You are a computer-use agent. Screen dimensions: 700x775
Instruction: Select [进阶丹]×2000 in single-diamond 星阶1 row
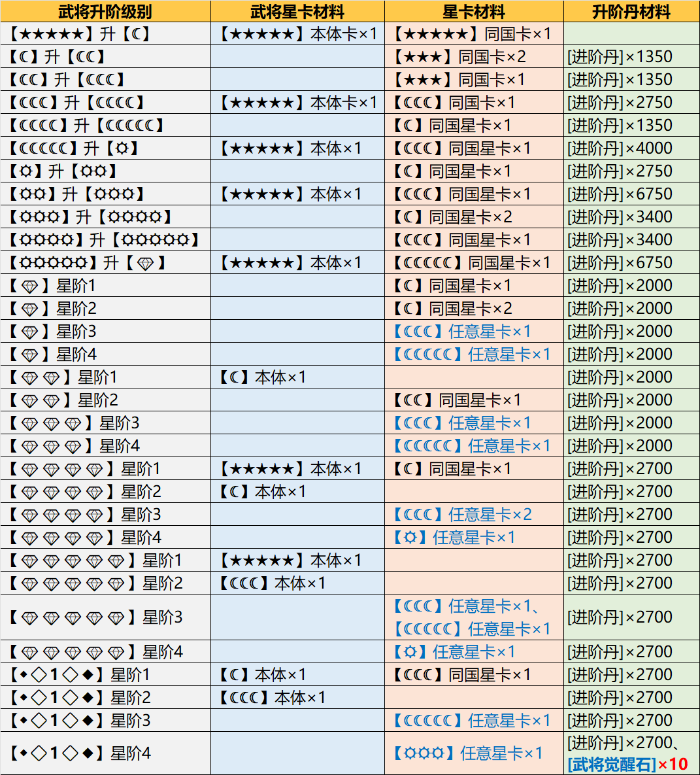click(631, 285)
